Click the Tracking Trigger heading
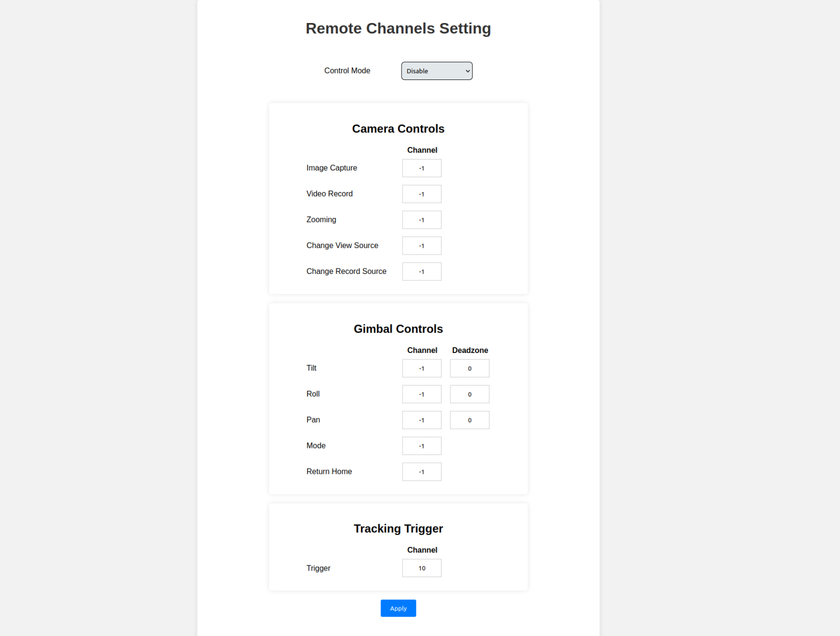 pyautogui.click(x=398, y=528)
